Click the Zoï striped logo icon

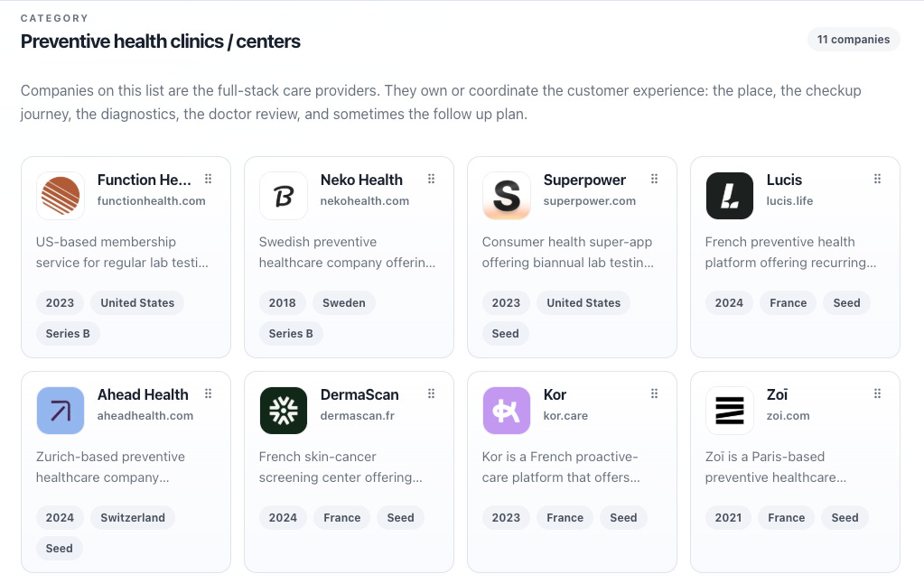click(730, 411)
